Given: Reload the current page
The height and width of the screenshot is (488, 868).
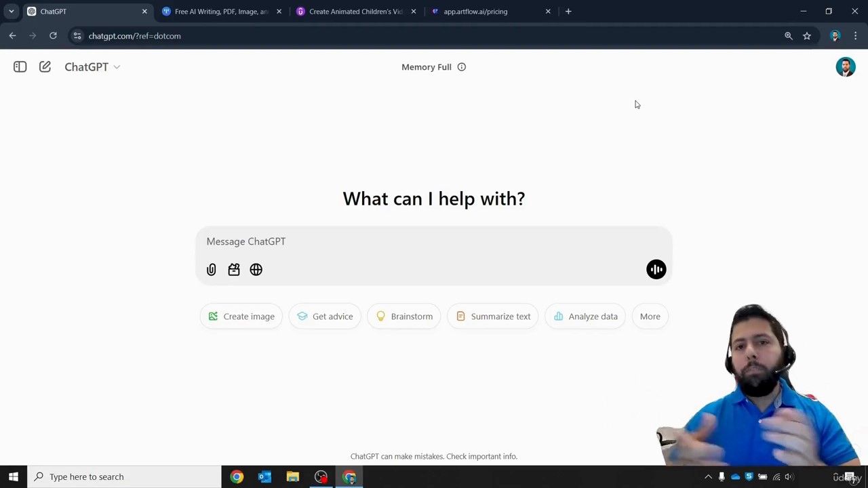Looking at the screenshot, I should tap(53, 36).
